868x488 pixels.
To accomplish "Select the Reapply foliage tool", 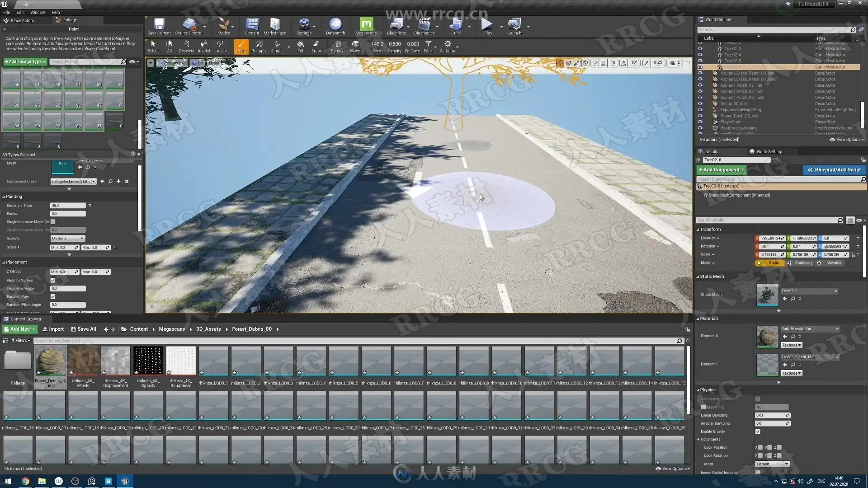I will [259, 46].
